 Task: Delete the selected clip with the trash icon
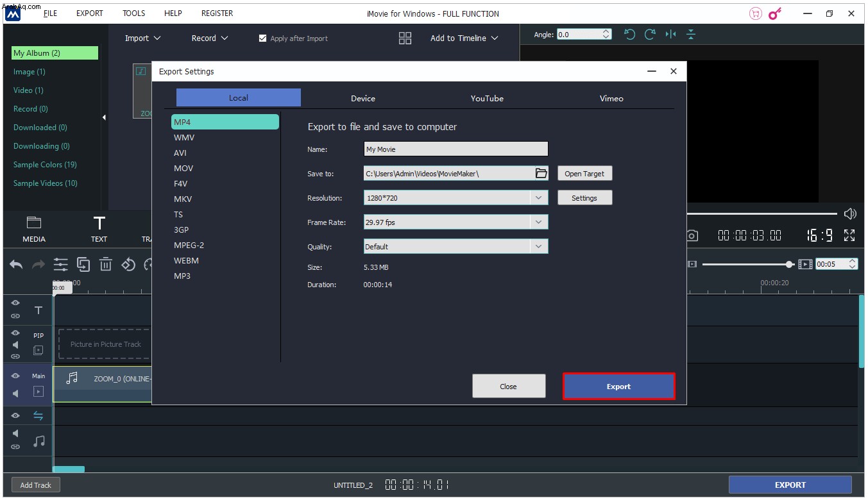106,264
